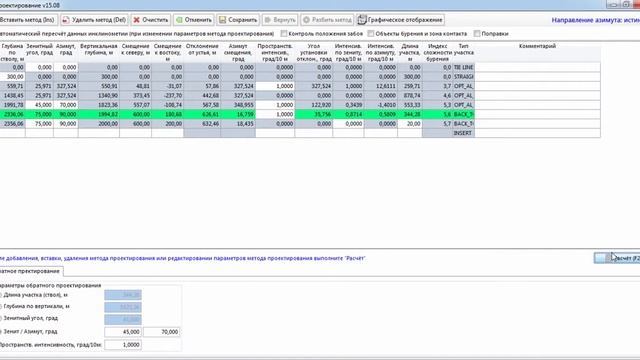Click the greyed Вернуть toolbar button
Screen dimensions: 640x360
pos(280,20)
